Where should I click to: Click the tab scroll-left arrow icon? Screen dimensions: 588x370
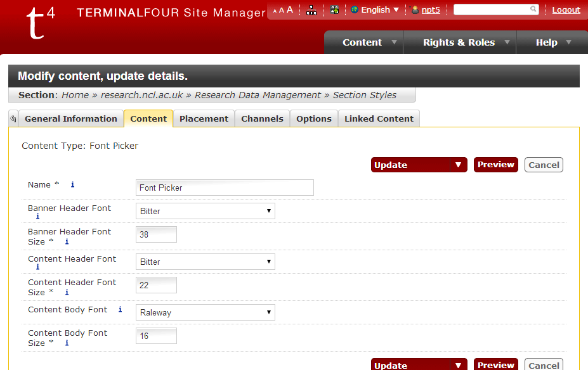(x=13, y=118)
